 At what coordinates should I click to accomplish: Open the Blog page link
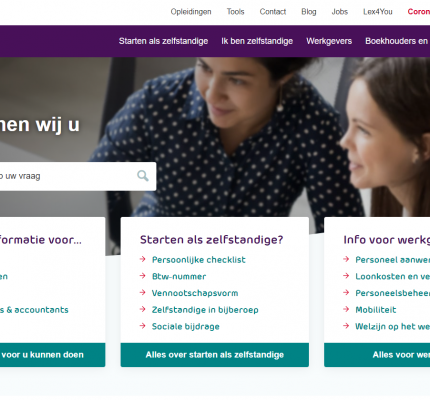[309, 12]
